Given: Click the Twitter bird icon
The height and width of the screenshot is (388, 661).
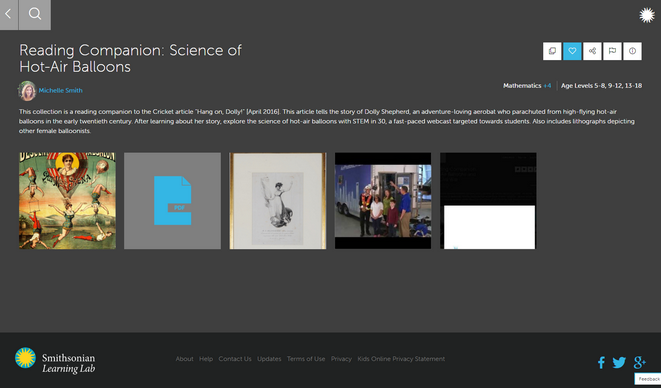Looking at the screenshot, I should pyautogui.click(x=619, y=362).
